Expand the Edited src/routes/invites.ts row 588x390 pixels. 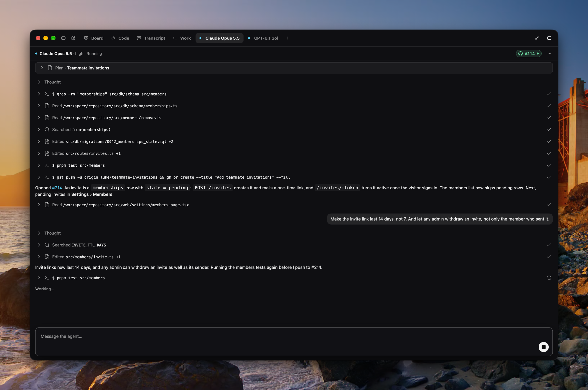point(39,153)
